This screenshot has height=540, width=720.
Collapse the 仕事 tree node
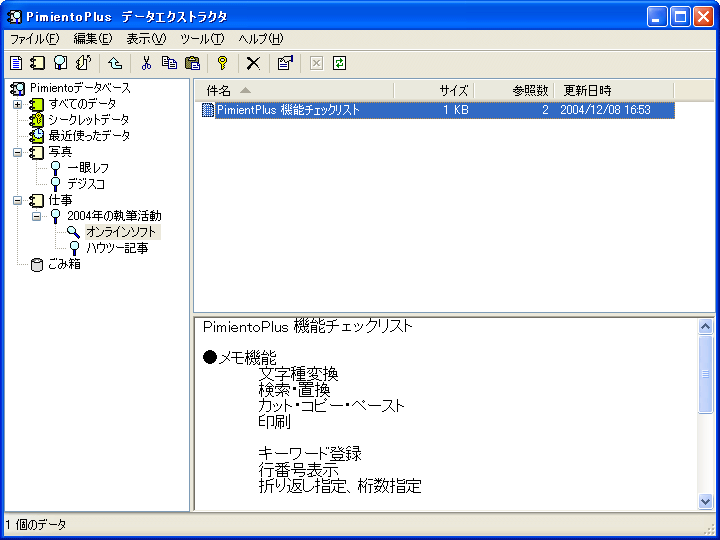(x=17, y=201)
